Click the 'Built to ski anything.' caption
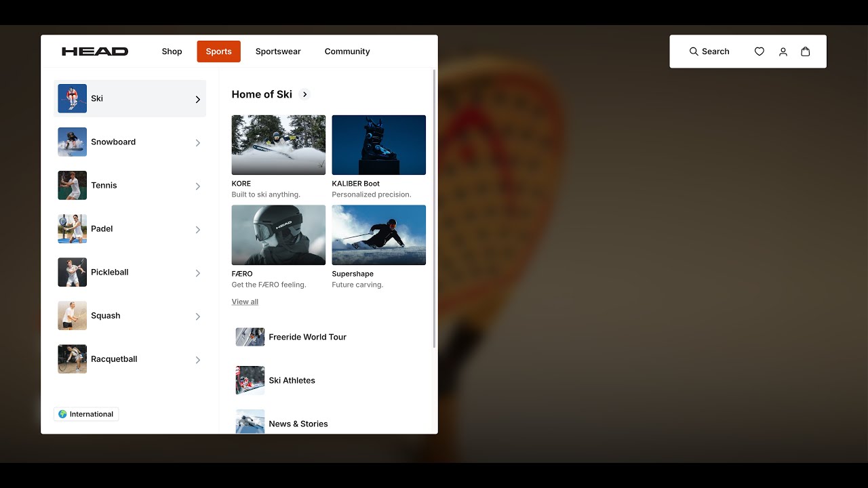The width and height of the screenshot is (868, 488). (x=266, y=195)
